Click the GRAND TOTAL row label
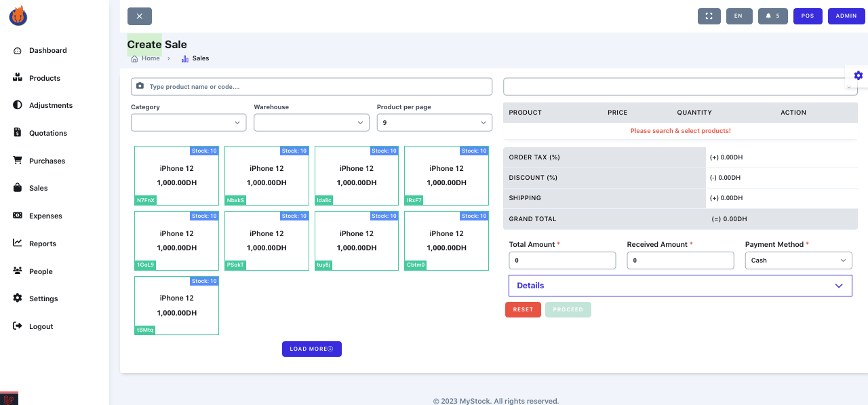This screenshot has width=868, height=405. point(532,219)
